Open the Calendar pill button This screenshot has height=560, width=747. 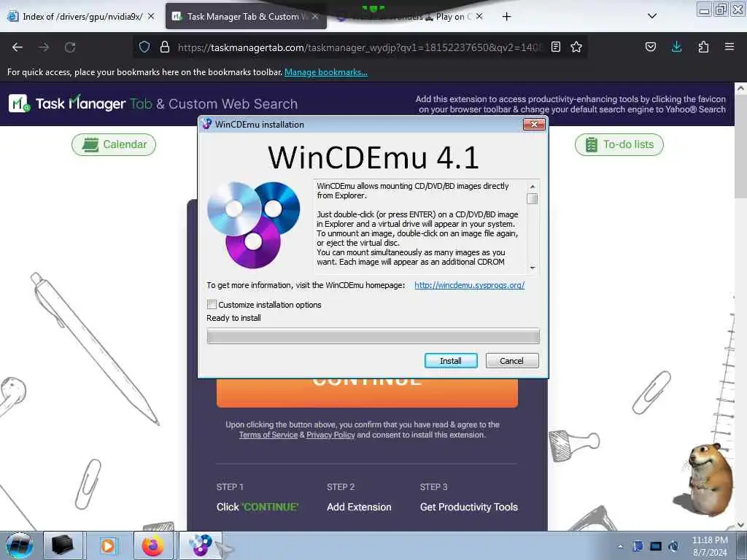[114, 144]
